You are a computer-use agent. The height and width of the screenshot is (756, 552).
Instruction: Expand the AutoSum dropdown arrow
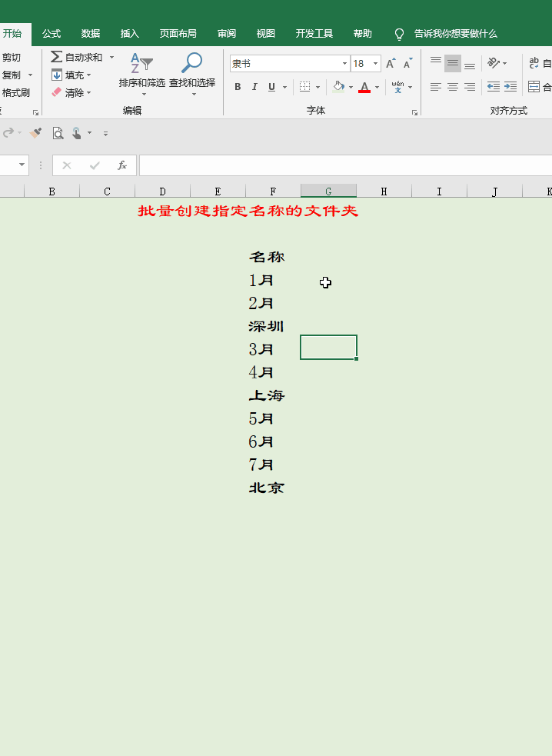click(111, 57)
